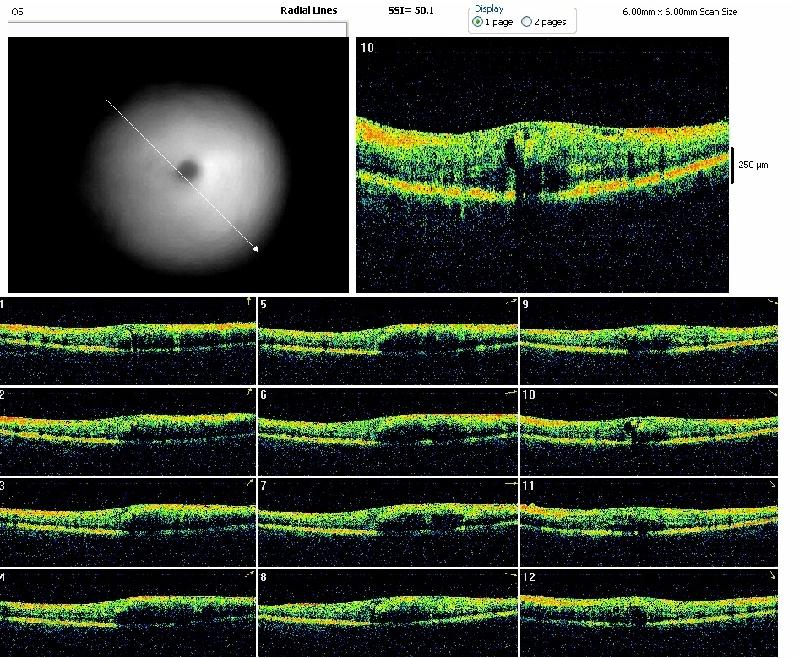Click the 250 µm vertical scale bar
799x658 pixels.
coord(732,164)
